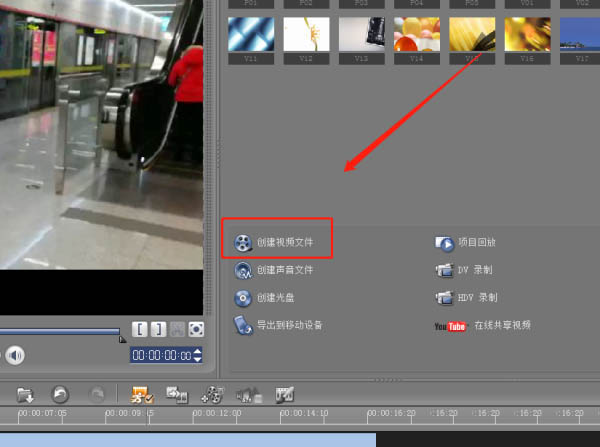Choose Create Disc (创建光盘)
Viewport: 600px width, 447px height.
pyautogui.click(x=264, y=298)
